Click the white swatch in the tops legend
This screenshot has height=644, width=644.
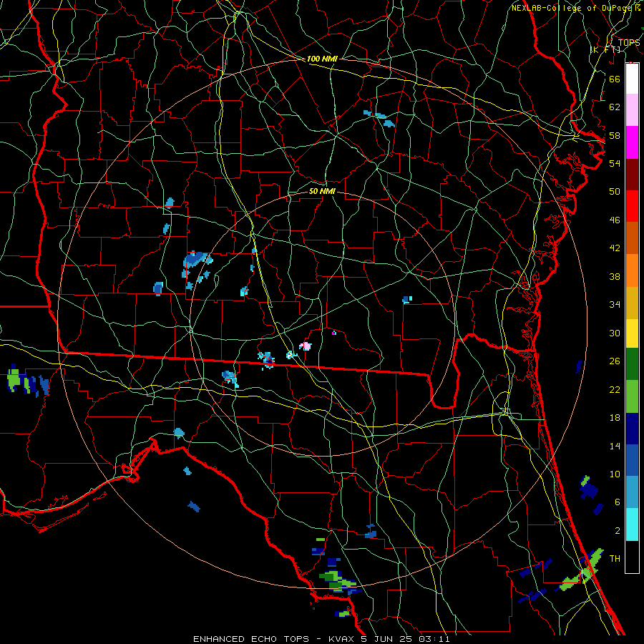click(632, 79)
